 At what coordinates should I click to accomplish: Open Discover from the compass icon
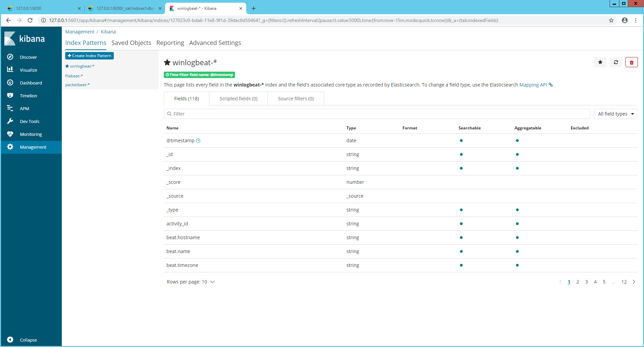10,57
